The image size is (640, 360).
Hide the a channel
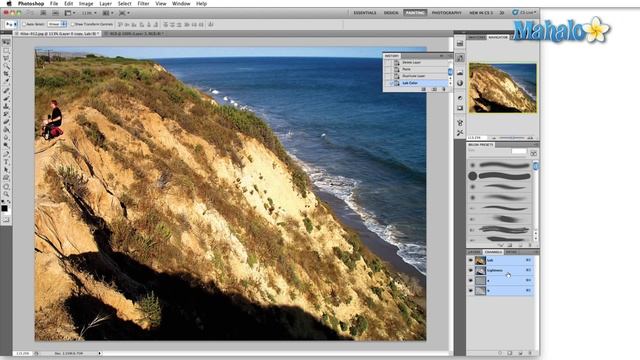(x=471, y=280)
